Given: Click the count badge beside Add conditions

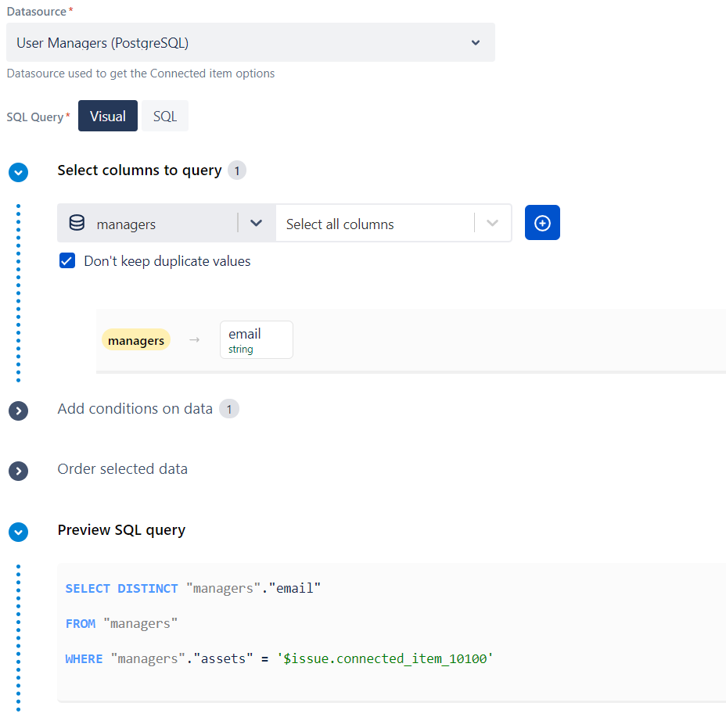Looking at the screenshot, I should (228, 409).
